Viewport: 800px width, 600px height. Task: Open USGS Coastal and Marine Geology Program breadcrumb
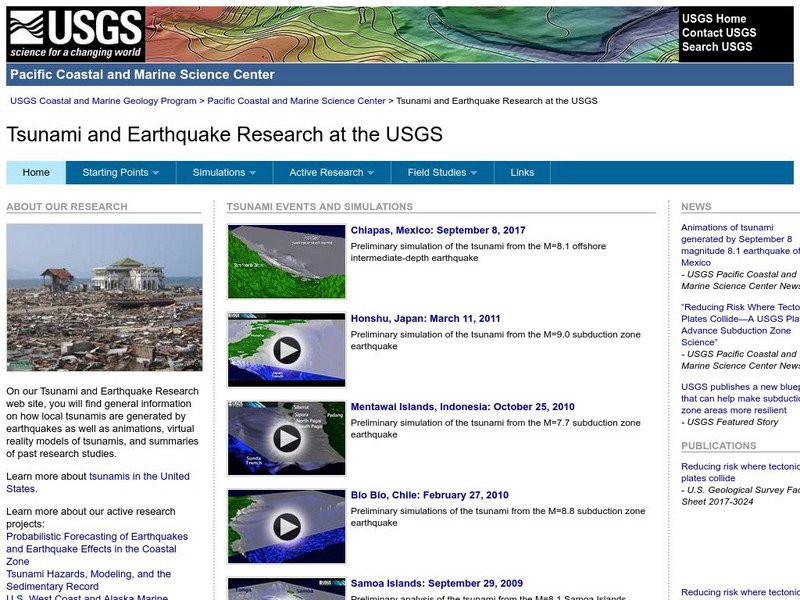(103, 101)
